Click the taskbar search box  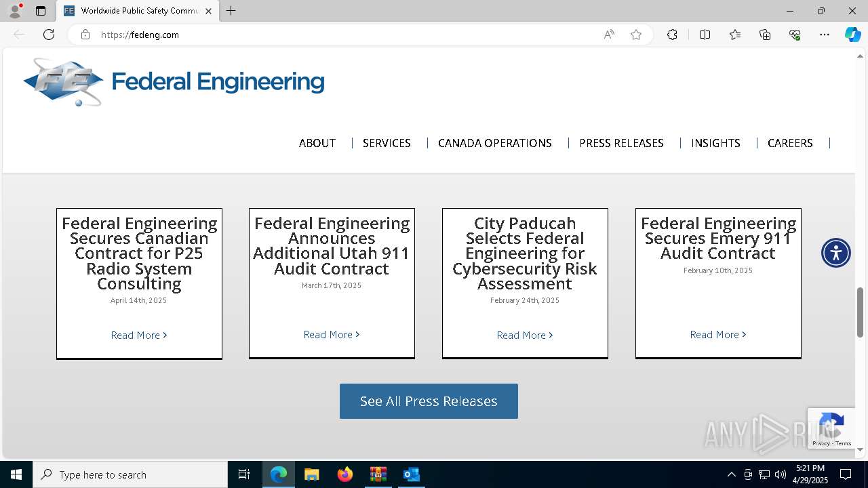130,474
